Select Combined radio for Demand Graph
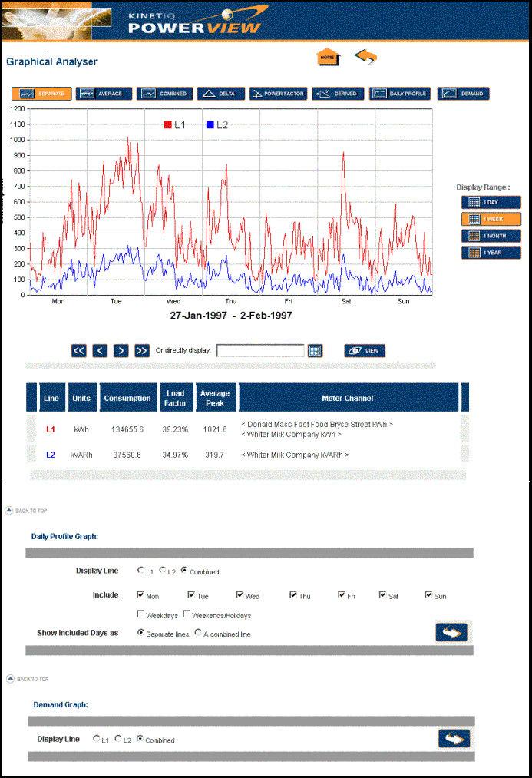 140,739
